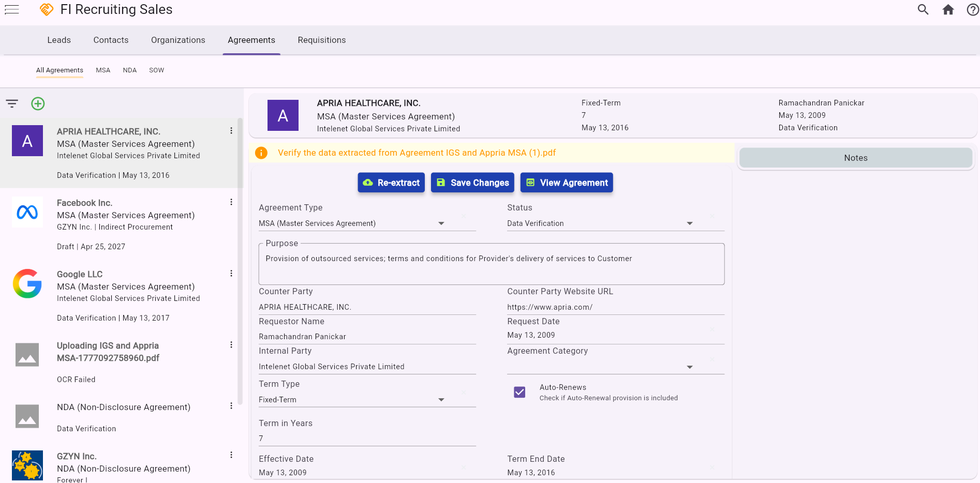Click the Google logo thumbnail
Screen dimensions: 980x483
(x=27, y=283)
